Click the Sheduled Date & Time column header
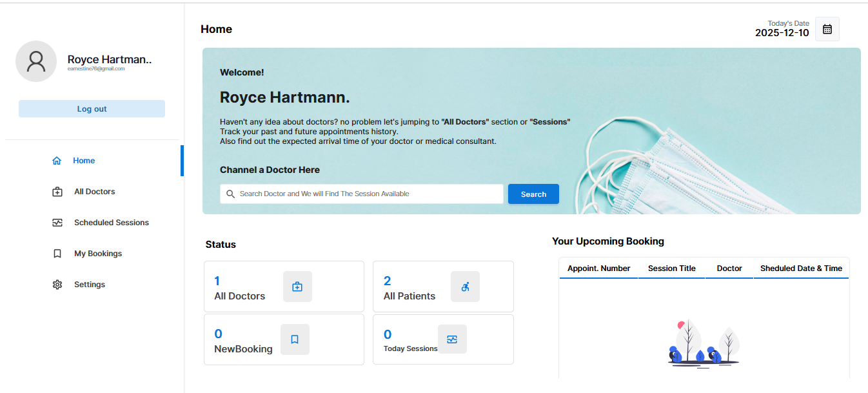This screenshot has height=393, width=868. tap(802, 268)
